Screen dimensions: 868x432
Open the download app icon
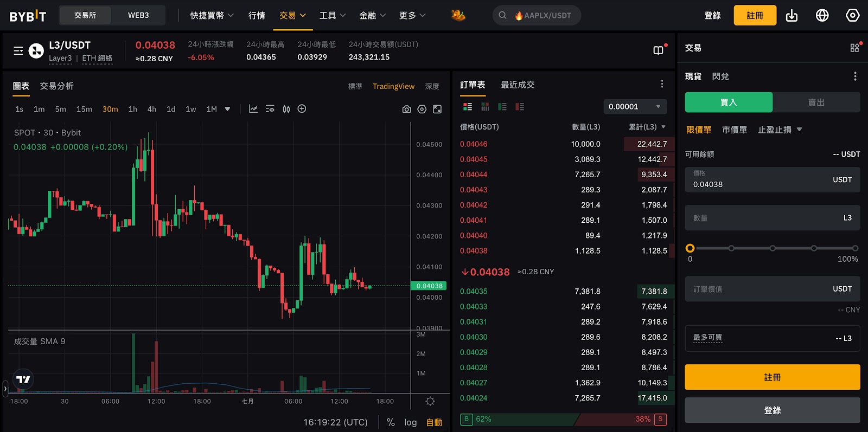click(x=792, y=15)
